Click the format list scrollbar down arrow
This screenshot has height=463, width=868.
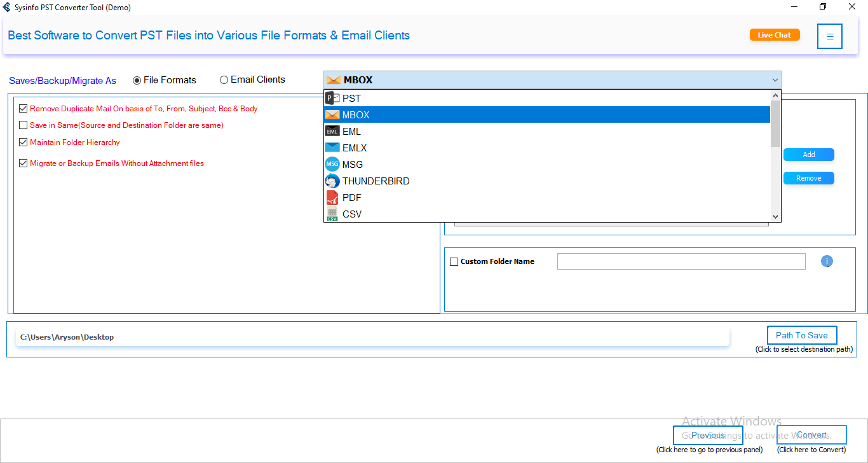coord(775,216)
